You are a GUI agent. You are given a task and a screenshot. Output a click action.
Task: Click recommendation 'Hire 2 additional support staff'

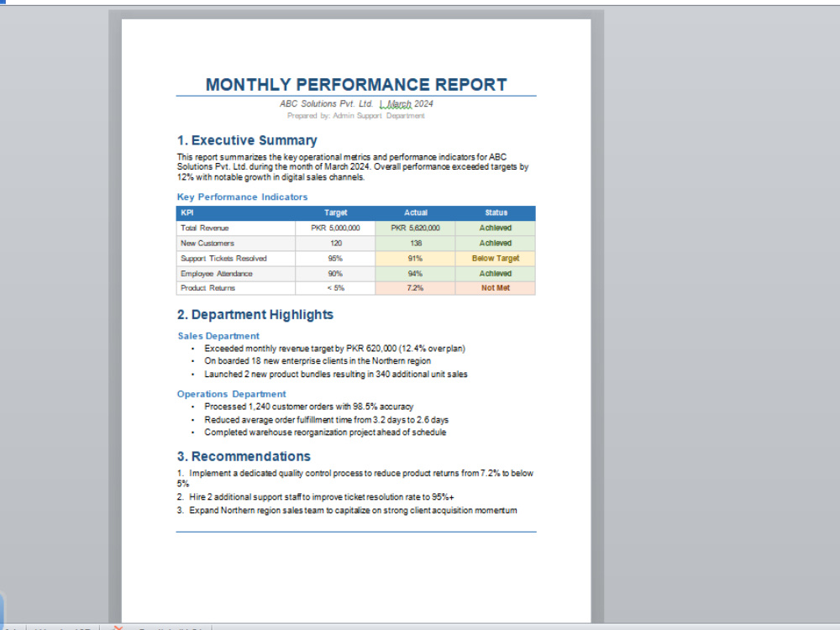[316, 497]
